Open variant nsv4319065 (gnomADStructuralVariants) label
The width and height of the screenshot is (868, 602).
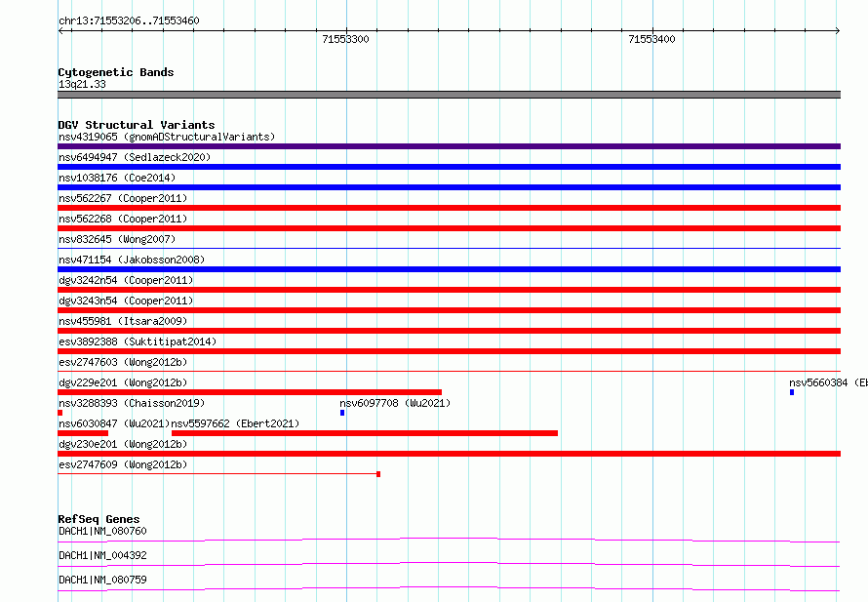tap(167, 137)
